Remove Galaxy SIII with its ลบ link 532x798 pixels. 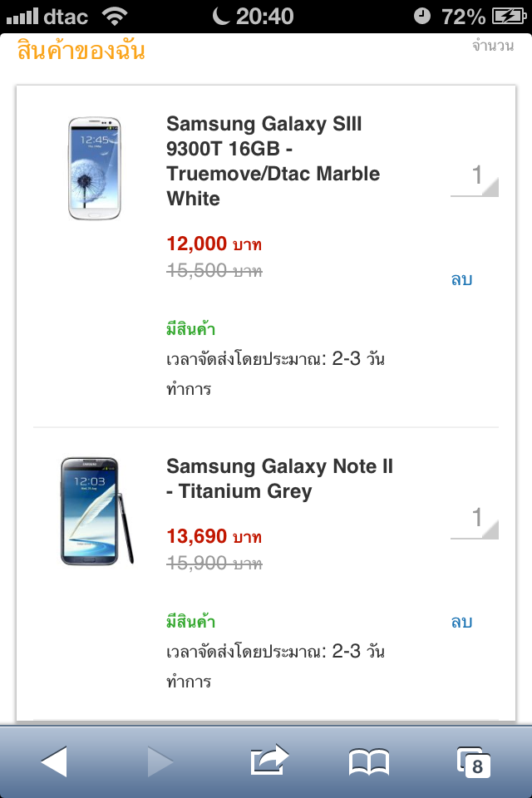(461, 279)
